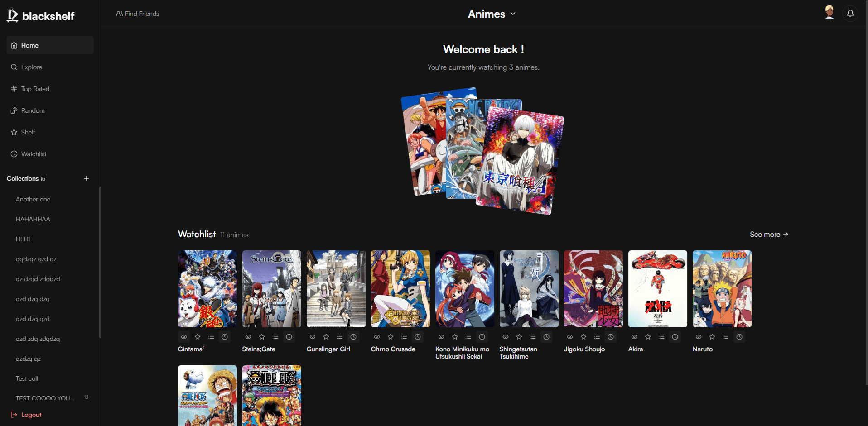Click See more for Watchlist
The image size is (868, 426).
[x=769, y=234]
